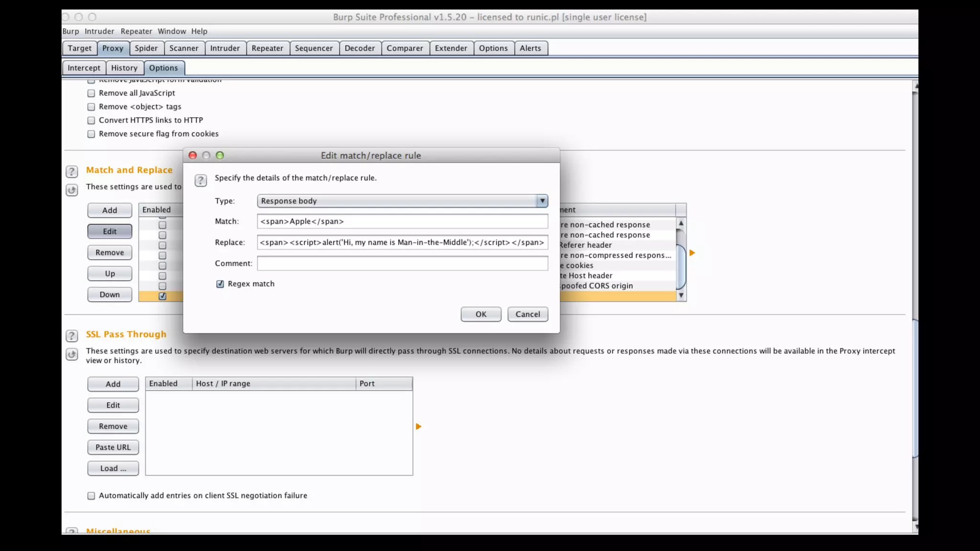Click orange arrow beside match/replace table

(692, 253)
